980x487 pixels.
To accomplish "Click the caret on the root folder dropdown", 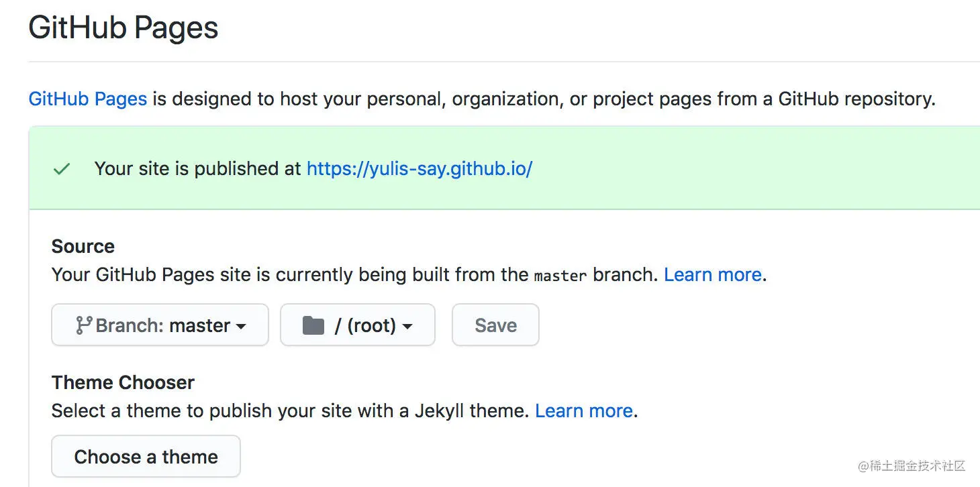I will pyautogui.click(x=408, y=326).
